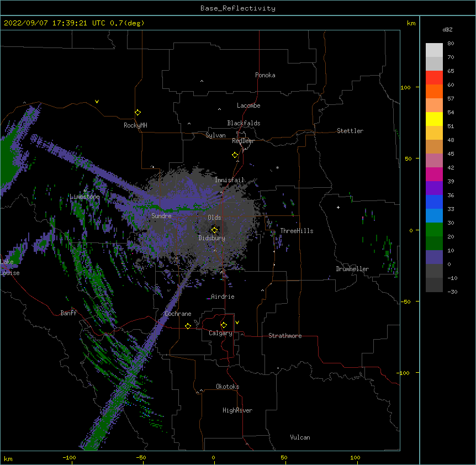
Task: Select the yellow radar site marker above Didsbury
Action: pyautogui.click(x=214, y=230)
